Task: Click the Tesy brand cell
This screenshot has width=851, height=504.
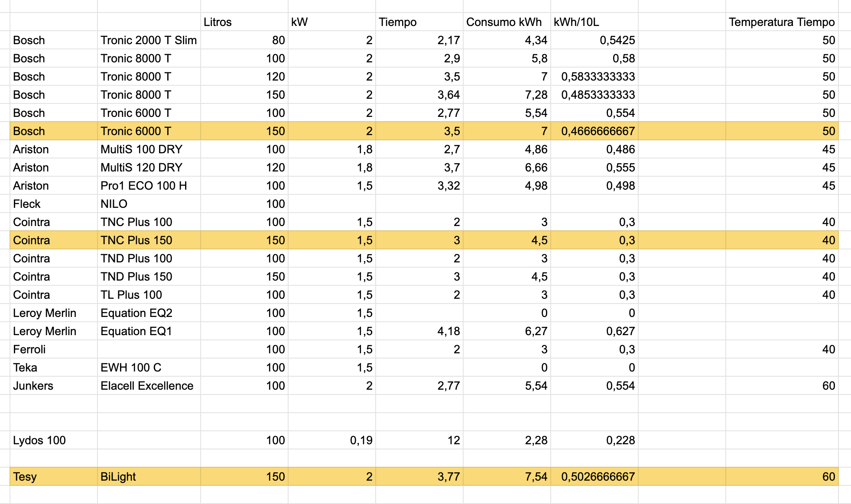Action: [x=54, y=477]
